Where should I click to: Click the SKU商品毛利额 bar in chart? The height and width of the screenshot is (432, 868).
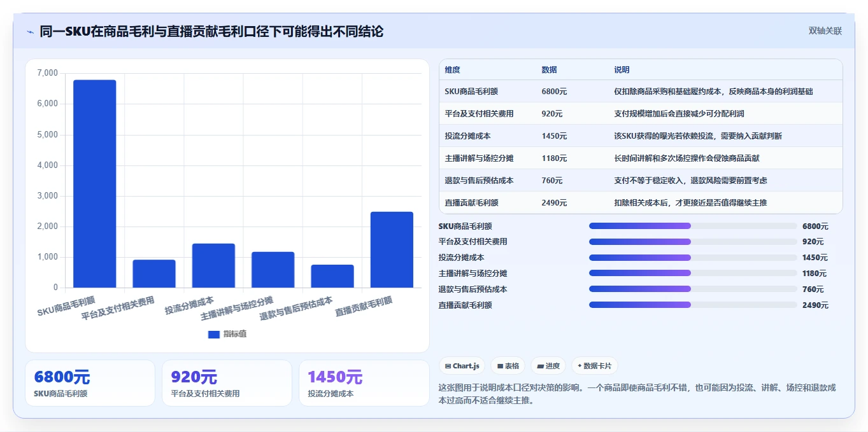(95, 184)
